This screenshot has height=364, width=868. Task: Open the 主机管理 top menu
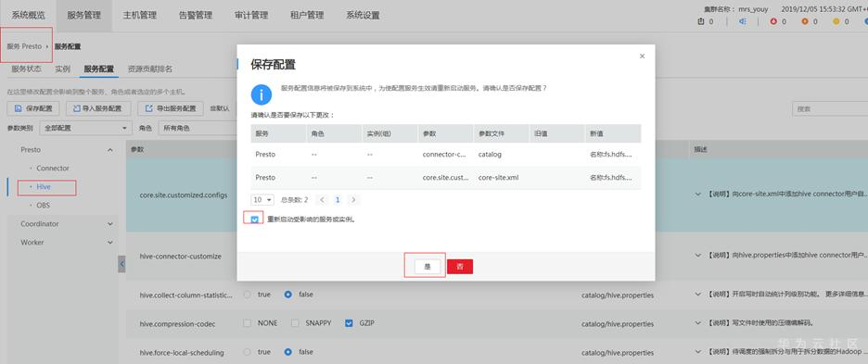pyautogui.click(x=139, y=16)
